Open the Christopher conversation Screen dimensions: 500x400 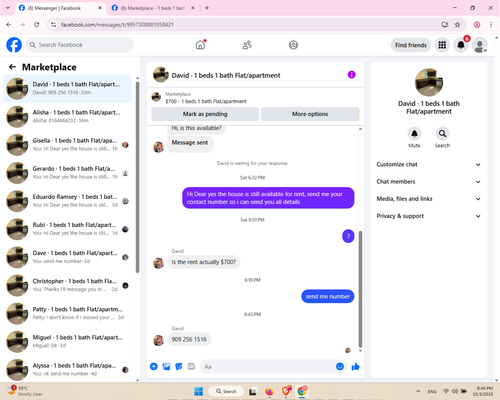tap(67, 285)
